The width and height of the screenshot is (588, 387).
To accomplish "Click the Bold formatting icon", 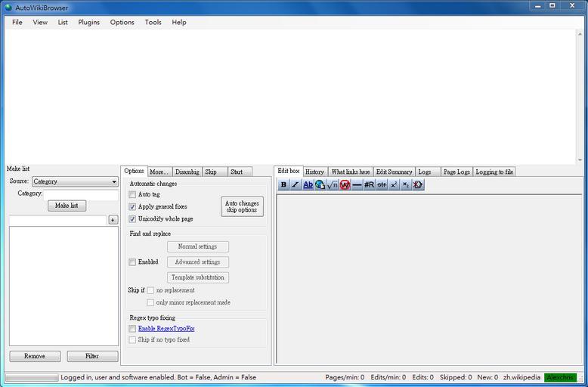I will pyautogui.click(x=283, y=184).
